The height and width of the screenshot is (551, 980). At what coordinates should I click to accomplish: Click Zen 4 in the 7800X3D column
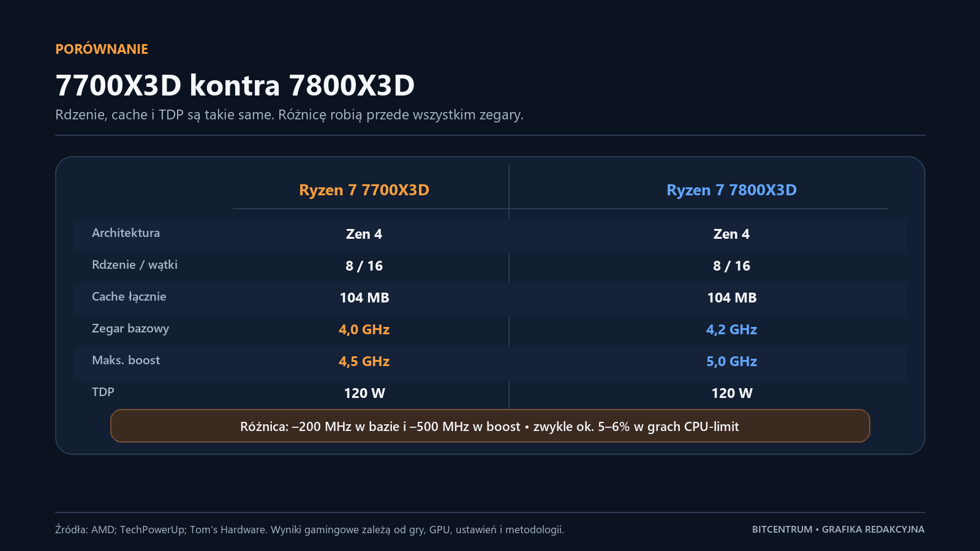pos(731,234)
